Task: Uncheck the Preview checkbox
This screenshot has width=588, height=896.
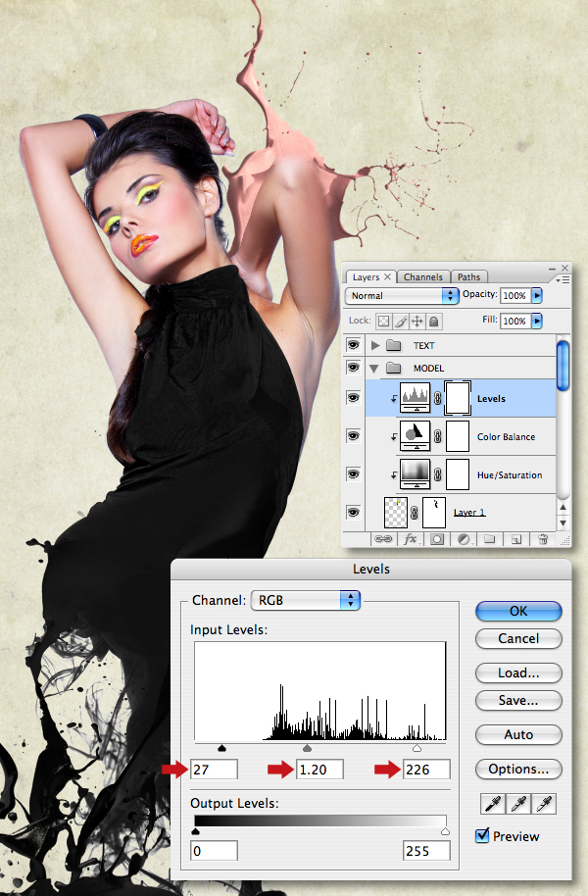Action: (x=482, y=835)
